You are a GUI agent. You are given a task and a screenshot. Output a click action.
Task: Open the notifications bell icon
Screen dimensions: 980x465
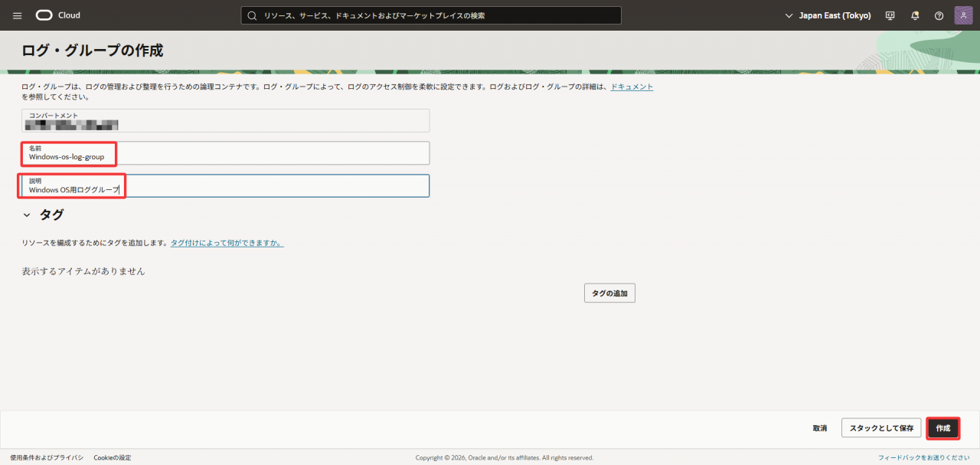915,15
